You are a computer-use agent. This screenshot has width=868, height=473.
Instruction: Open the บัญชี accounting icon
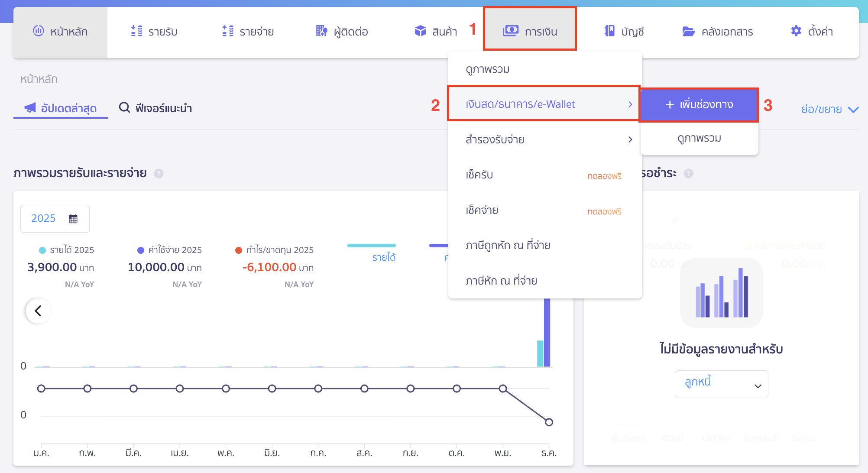(609, 31)
